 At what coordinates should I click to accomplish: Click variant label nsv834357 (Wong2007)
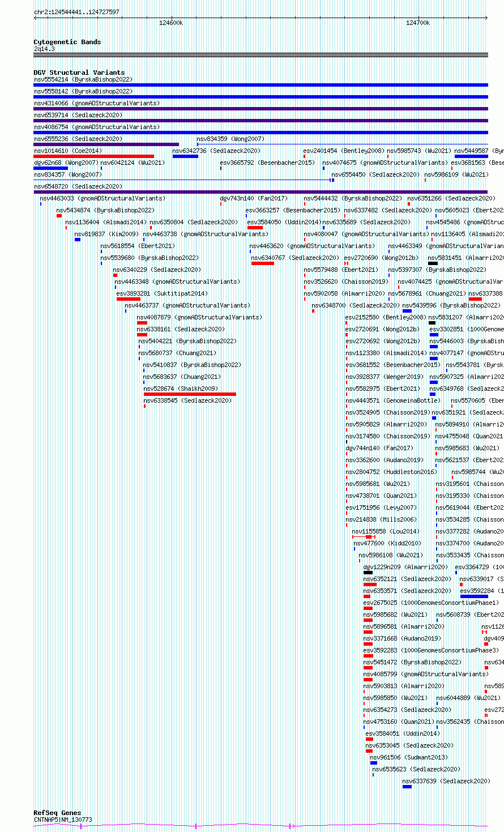(x=68, y=175)
